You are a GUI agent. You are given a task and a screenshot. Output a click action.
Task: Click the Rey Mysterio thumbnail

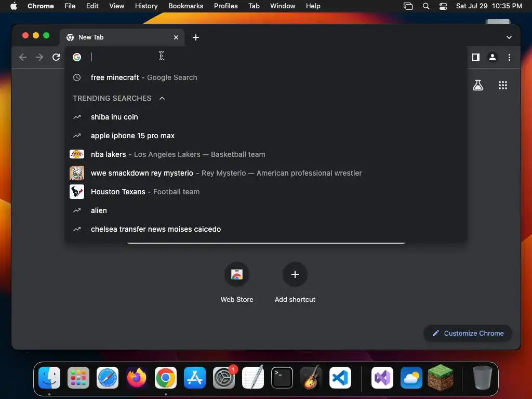pyautogui.click(x=77, y=173)
